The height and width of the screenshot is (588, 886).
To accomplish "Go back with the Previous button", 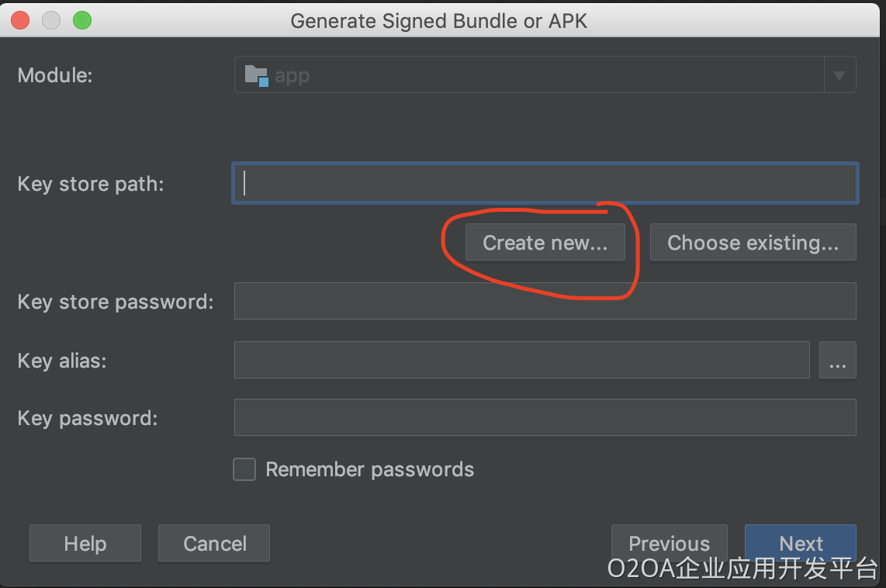I will 669,541.
